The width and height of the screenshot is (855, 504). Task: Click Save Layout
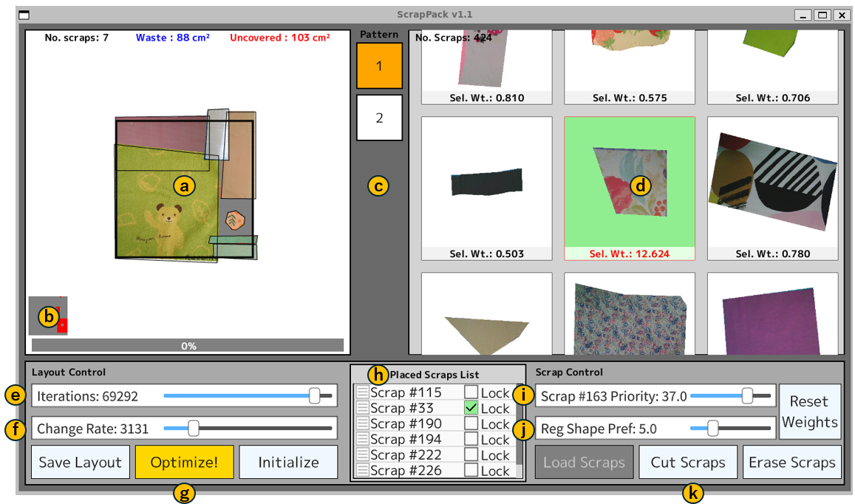pyautogui.click(x=80, y=461)
